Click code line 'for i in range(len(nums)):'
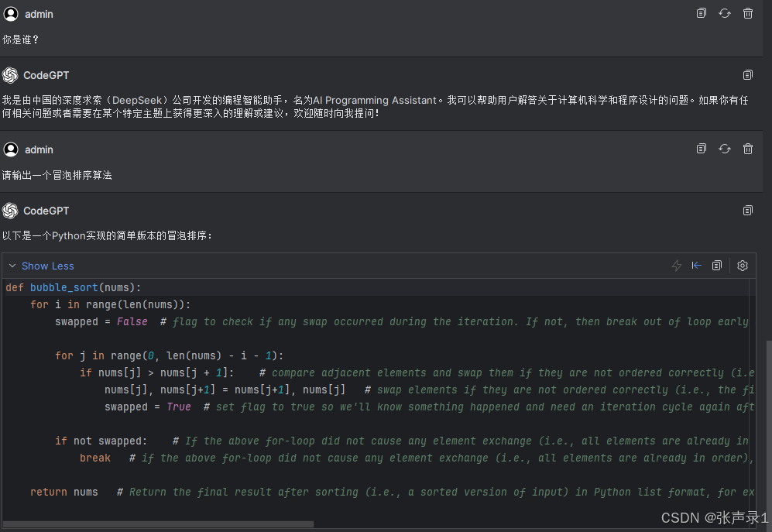The height and width of the screenshot is (532, 772). coord(110,305)
